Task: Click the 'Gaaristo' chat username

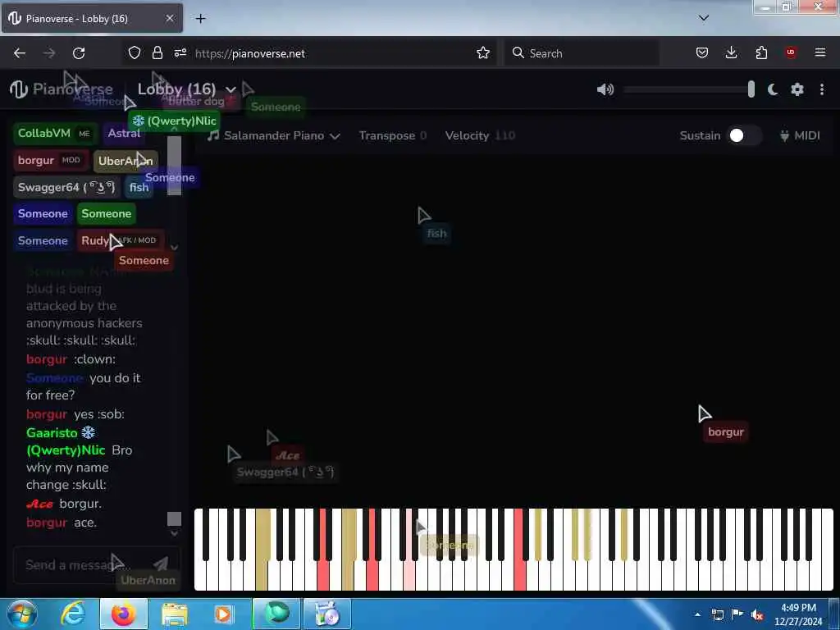Action: [x=52, y=433]
